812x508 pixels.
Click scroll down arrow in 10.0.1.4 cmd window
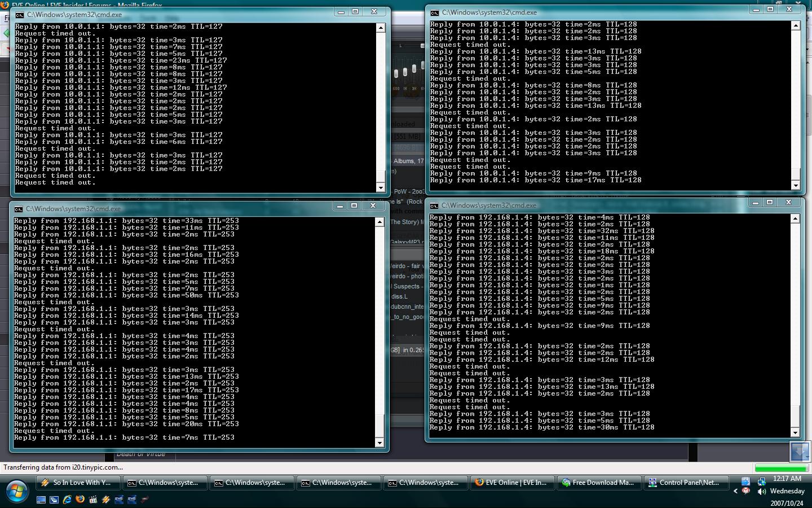tap(796, 185)
